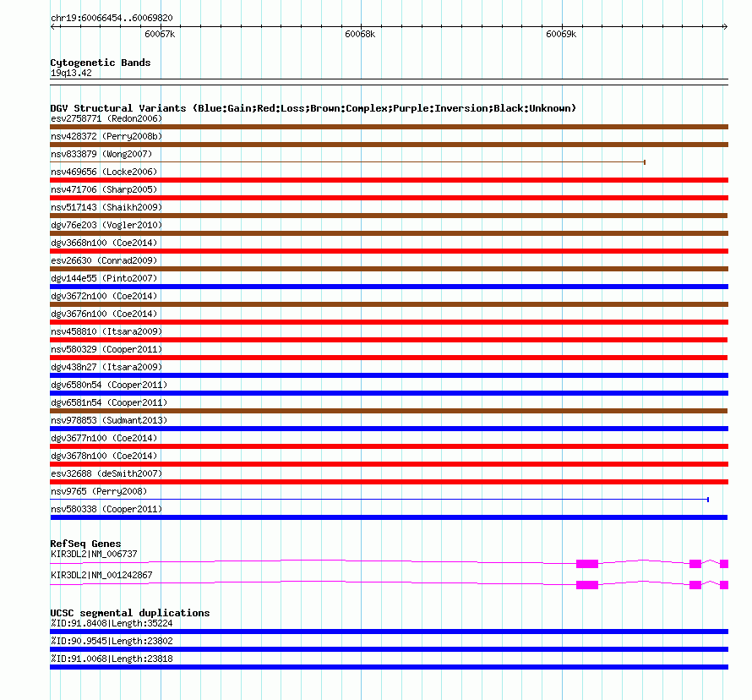
Task: Click the right arrowhead of the ruler
Action: [725, 26]
